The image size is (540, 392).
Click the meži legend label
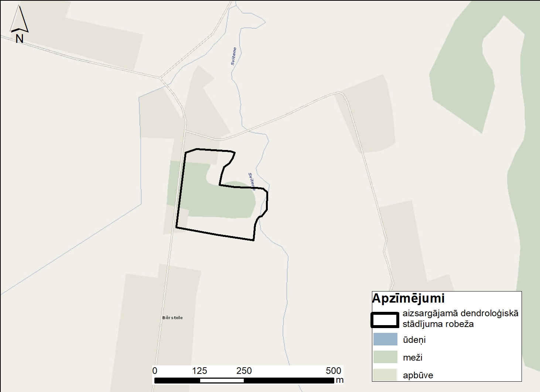pyautogui.click(x=413, y=358)
